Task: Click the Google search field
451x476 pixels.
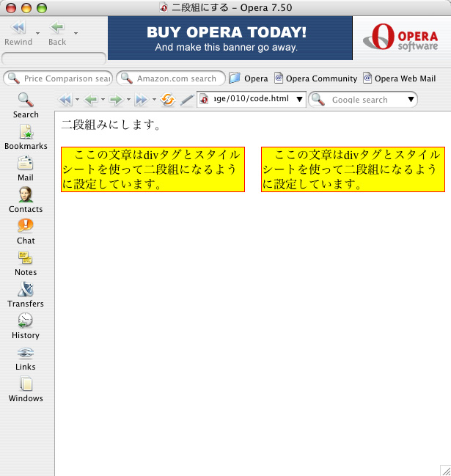Action: [x=363, y=99]
